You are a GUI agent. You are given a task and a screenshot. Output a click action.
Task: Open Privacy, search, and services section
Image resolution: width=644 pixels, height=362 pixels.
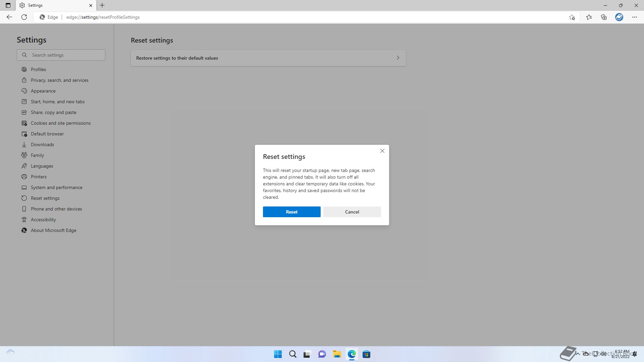pyautogui.click(x=60, y=80)
